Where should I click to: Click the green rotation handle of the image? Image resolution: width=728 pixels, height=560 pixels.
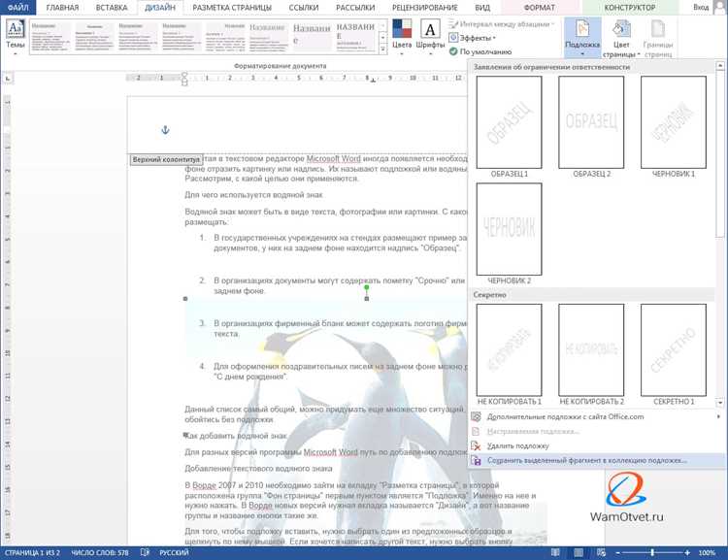tap(366, 287)
